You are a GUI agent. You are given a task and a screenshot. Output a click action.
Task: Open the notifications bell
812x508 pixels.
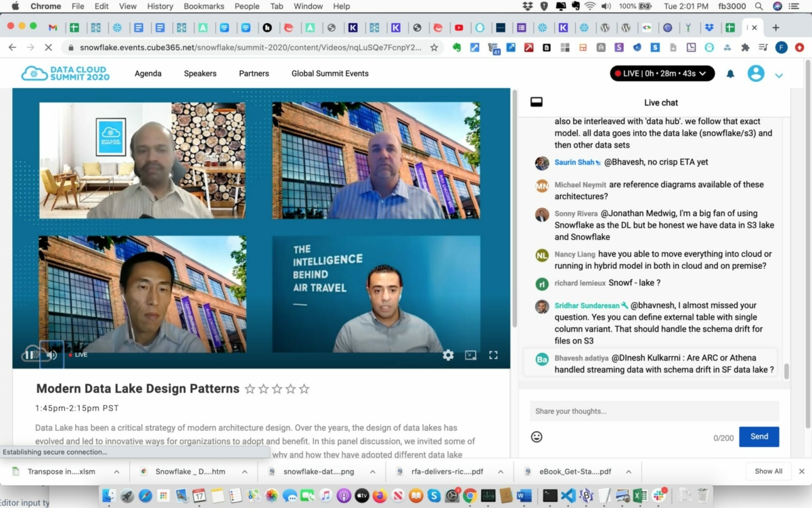pyautogui.click(x=730, y=74)
